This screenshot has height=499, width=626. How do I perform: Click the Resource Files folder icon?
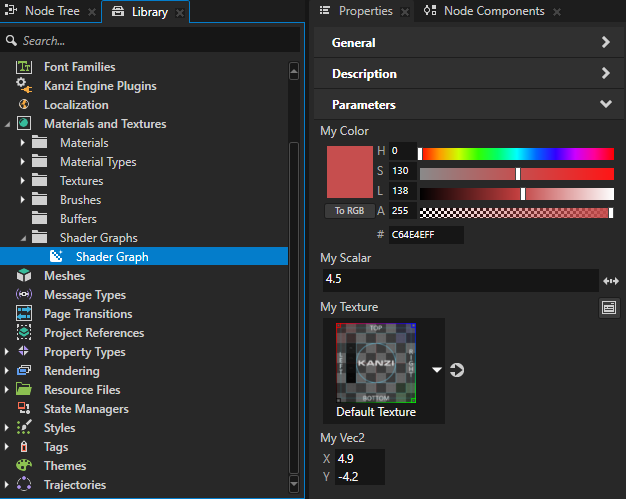[24, 389]
